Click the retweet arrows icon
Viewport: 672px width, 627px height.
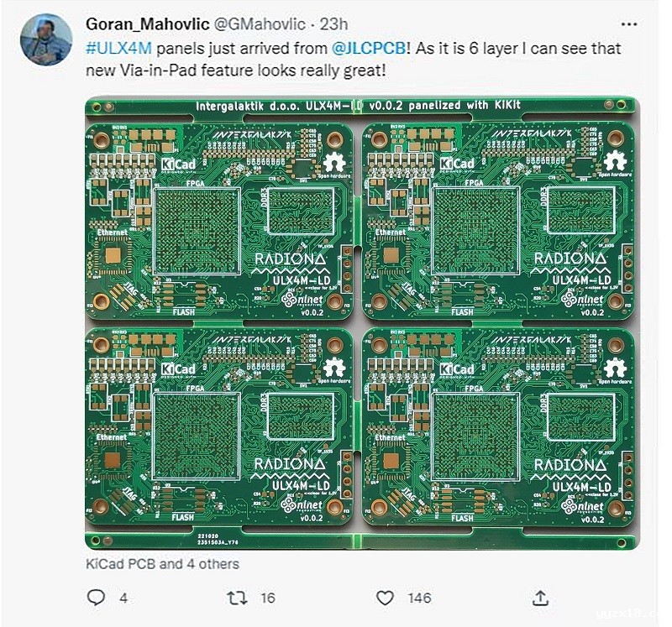coord(237,598)
